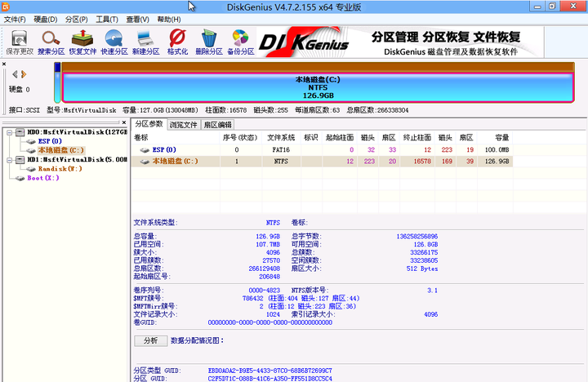Screen dimensions: 588x382
Task: Click the 100.0MB capacity cell
Action: click(497, 150)
